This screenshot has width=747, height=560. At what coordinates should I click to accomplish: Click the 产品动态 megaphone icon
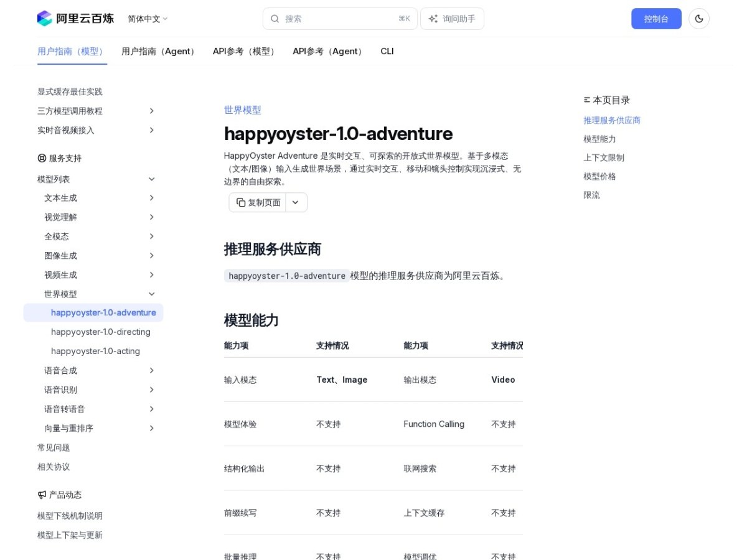coord(42,495)
